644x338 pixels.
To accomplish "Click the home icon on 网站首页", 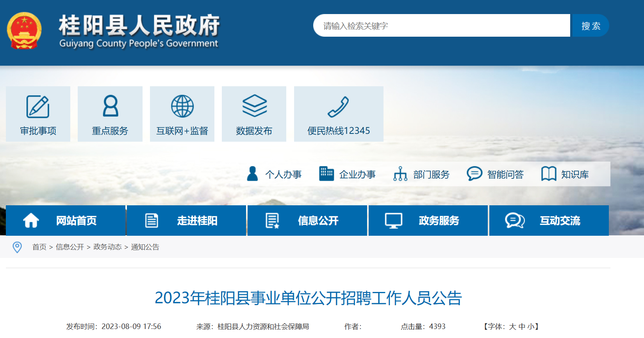I will pos(31,221).
